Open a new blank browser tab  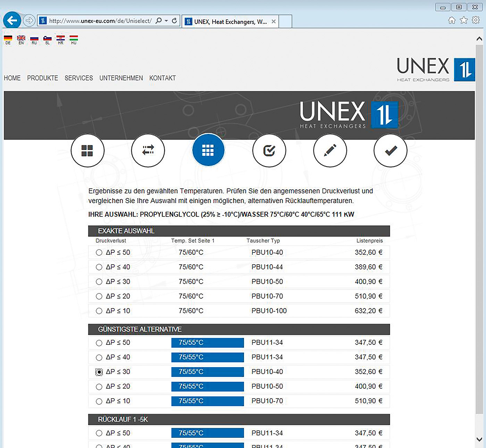285,22
